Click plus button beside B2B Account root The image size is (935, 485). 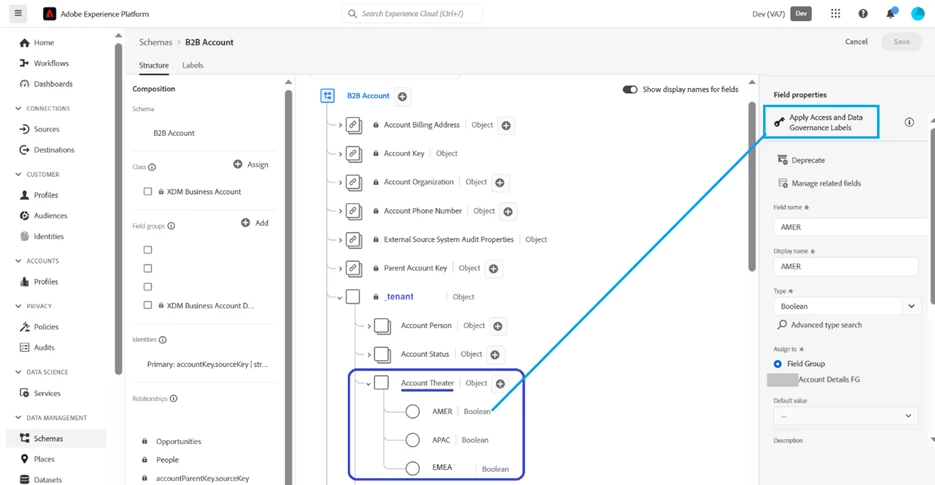(x=403, y=97)
